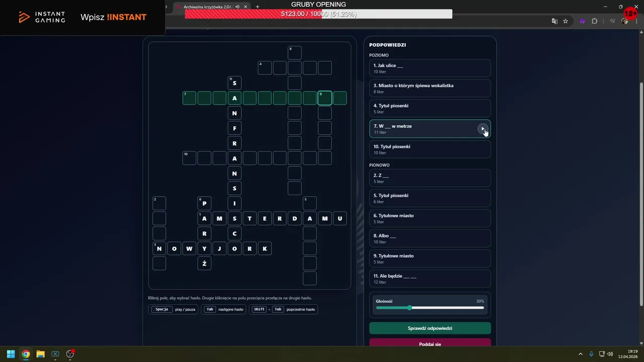This screenshot has height=362, width=644.
Task: Select cell numbered 11 containing S
Action: click(x=234, y=83)
